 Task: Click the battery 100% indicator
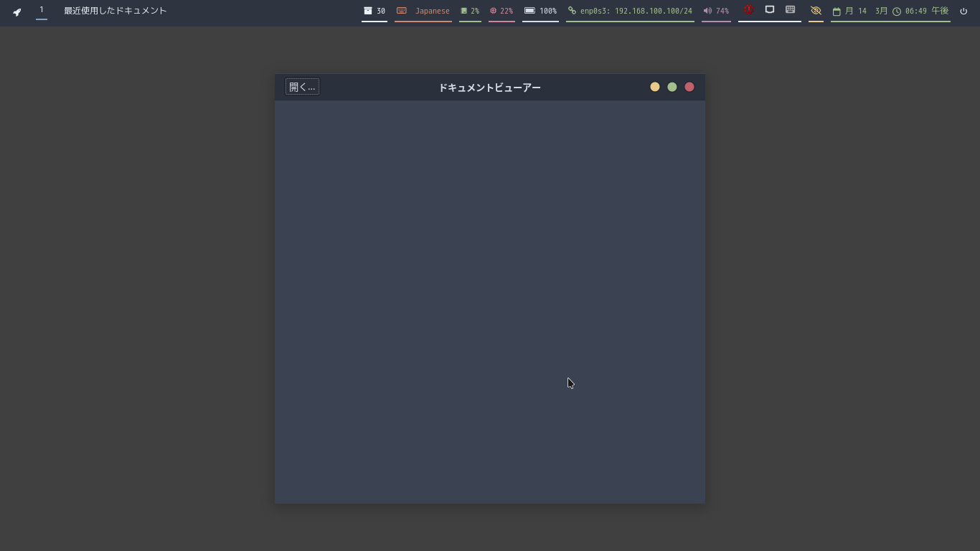(540, 11)
